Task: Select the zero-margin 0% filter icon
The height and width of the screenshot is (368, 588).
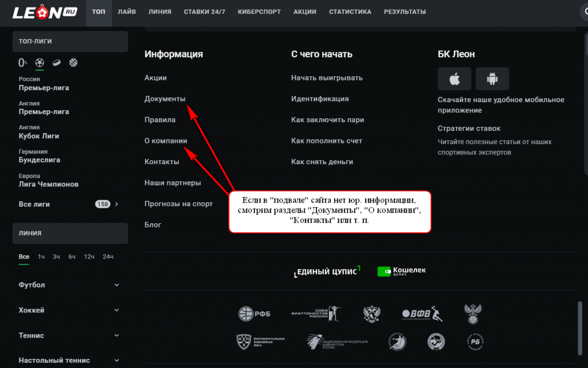Action: tap(22, 63)
